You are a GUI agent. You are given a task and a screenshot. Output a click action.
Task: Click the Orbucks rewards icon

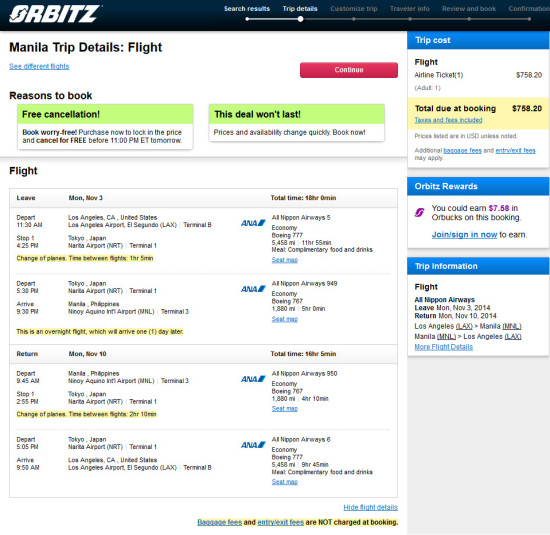pyautogui.click(x=420, y=212)
